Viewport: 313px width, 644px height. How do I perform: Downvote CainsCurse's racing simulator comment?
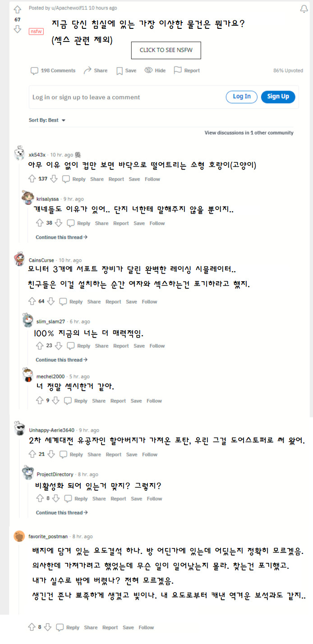point(51,301)
